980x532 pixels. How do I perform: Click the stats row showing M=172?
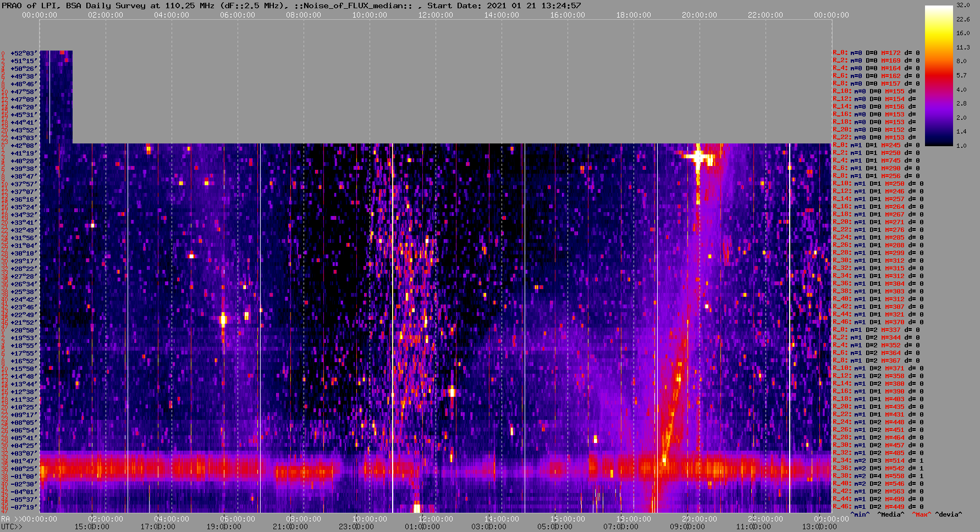[876, 53]
